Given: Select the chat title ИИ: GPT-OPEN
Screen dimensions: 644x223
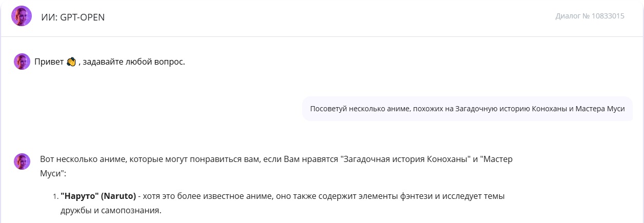Looking at the screenshot, I should [73, 17].
